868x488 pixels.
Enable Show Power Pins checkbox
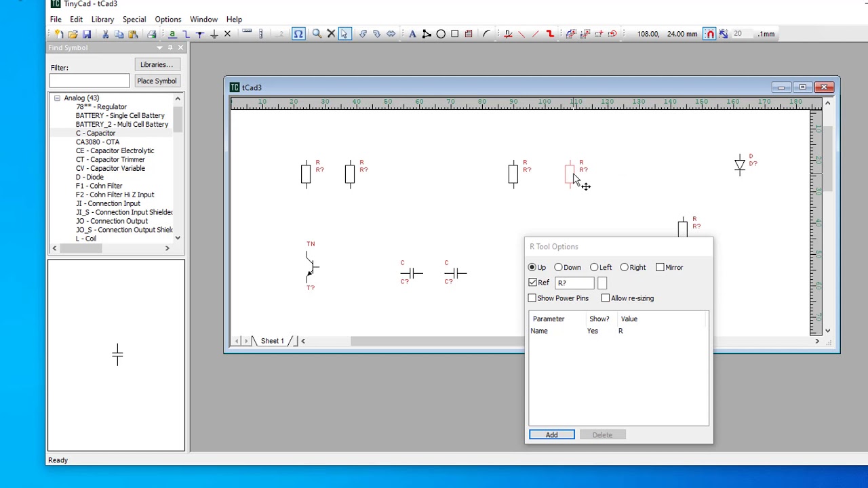pos(532,298)
